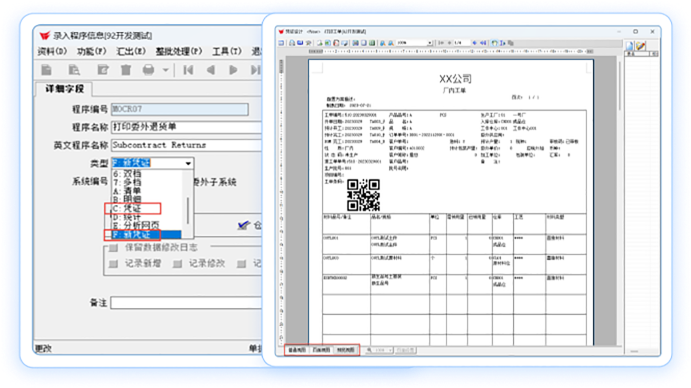The width and height of the screenshot is (691, 388).
Task: Click the zoom in magnifier icon in the report toolbar
Action: coord(383,43)
